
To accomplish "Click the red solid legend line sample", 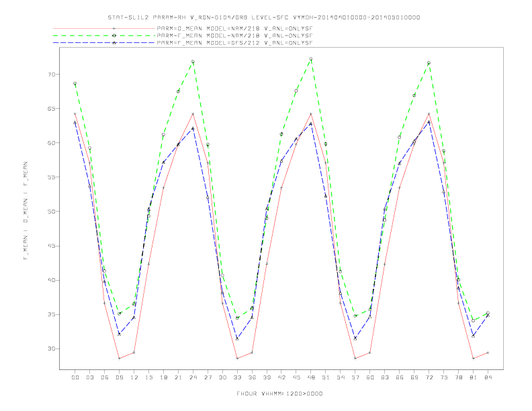I will 104,28.
